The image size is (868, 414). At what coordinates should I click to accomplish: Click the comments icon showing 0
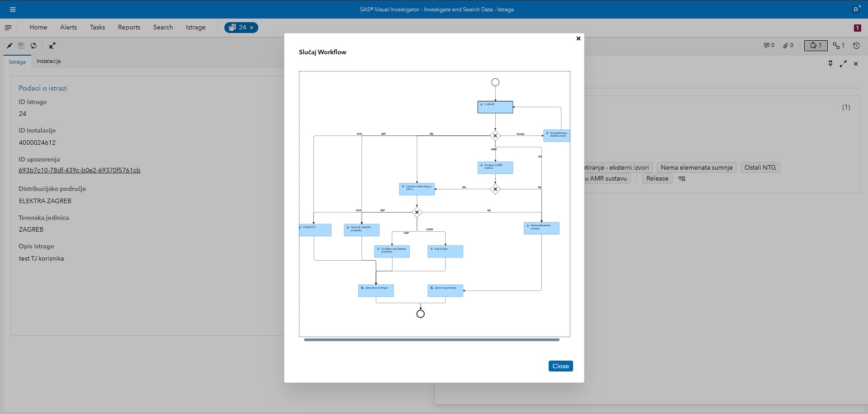(768, 45)
